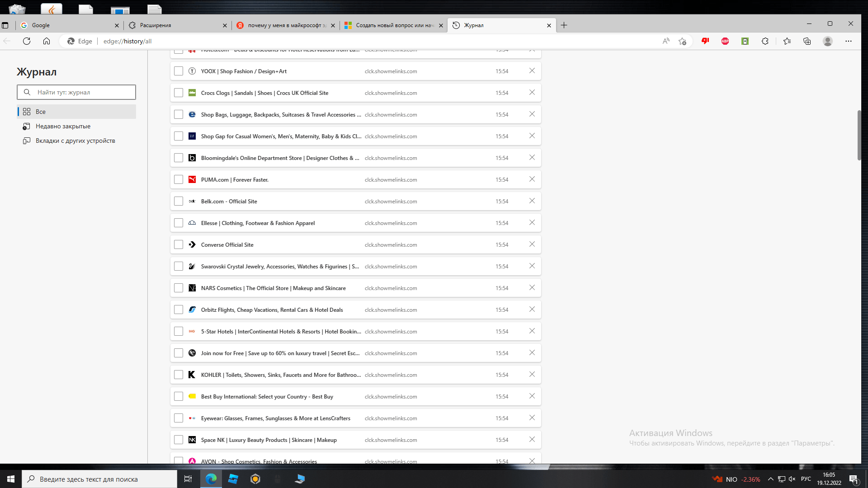Screen dimensions: 868x488
Task: Open Adblock Plus ABP extension icon
Action: [725, 41]
